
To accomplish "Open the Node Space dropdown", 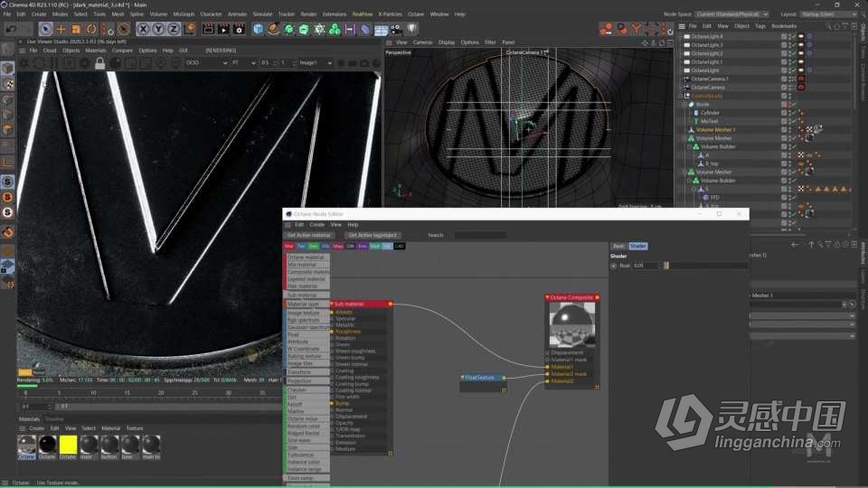I will coord(731,14).
